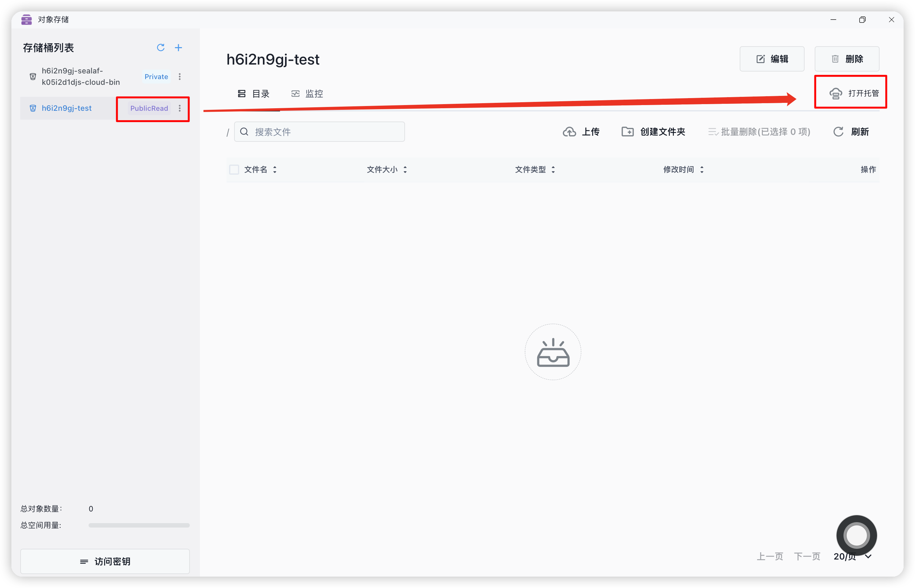Expand the 20/页 page size dropdown

pyautogui.click(x=868, y=556)
